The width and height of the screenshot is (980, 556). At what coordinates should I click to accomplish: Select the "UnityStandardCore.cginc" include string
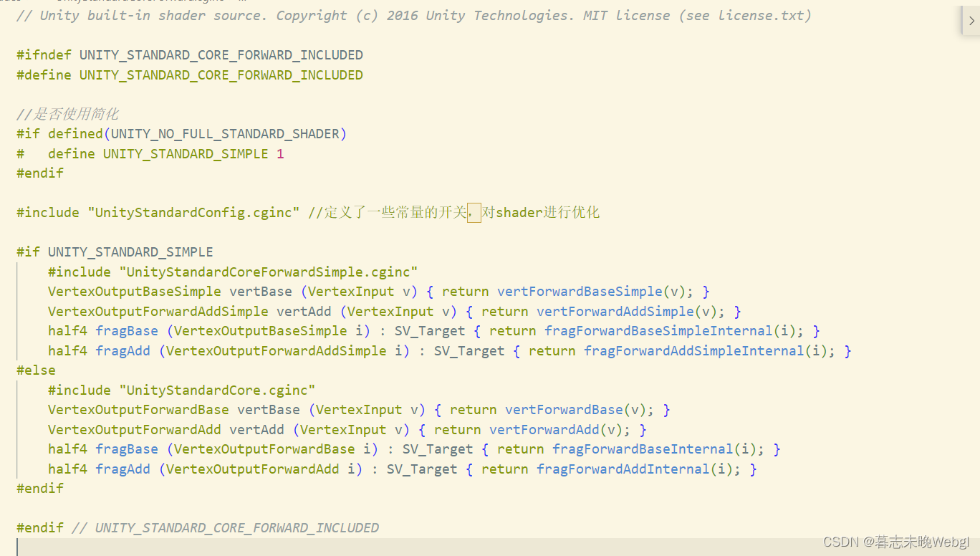point(217,390)
